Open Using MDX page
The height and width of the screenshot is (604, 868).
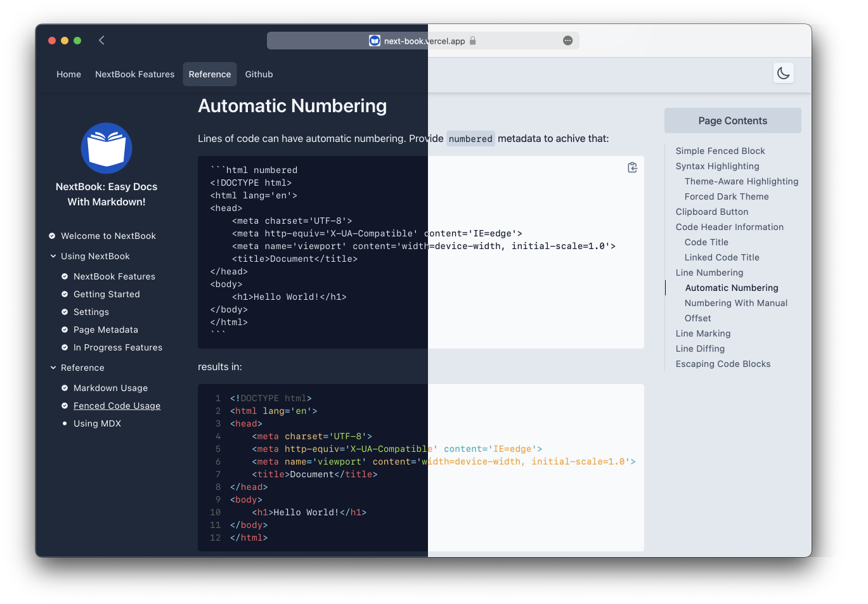point(97,423)
